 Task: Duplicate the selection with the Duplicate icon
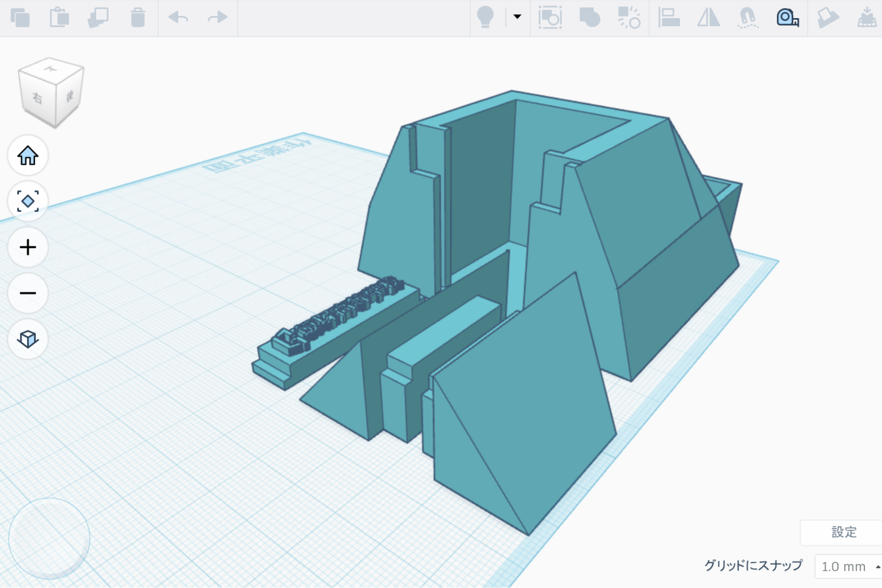(x=98, y=18)
